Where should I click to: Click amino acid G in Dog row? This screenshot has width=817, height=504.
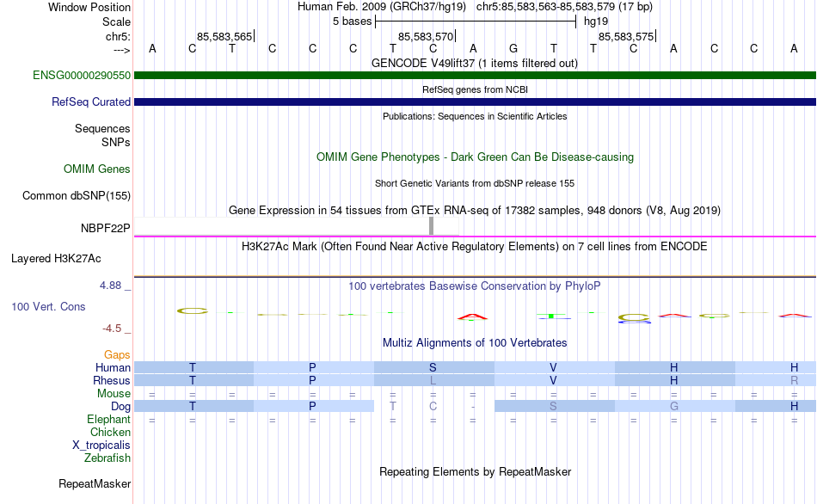(673, 406)
